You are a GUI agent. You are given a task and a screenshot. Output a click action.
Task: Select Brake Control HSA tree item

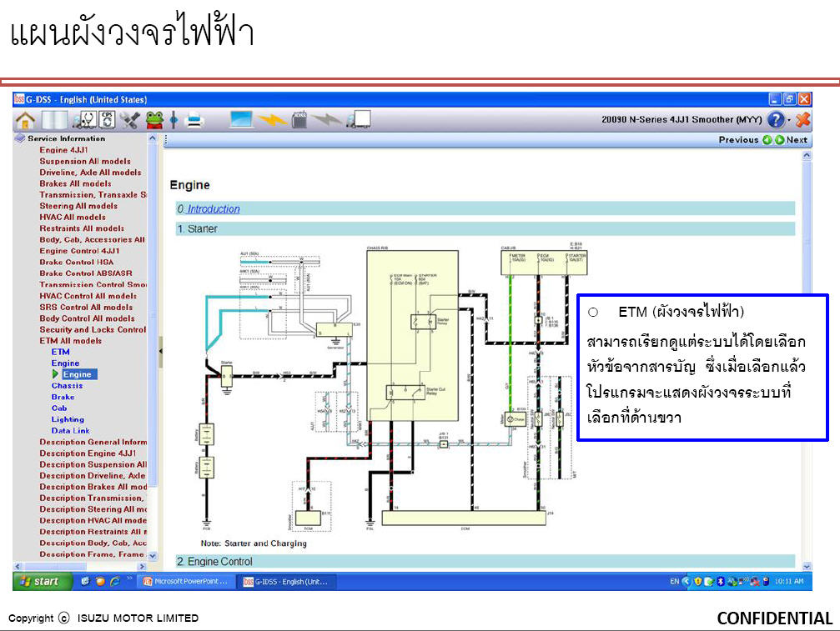tap(77, 263)
